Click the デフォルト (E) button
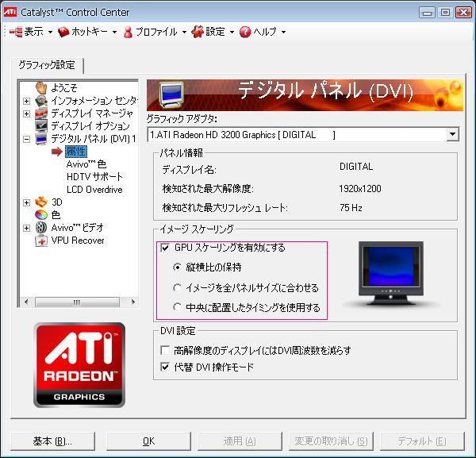 pos(422,441)
